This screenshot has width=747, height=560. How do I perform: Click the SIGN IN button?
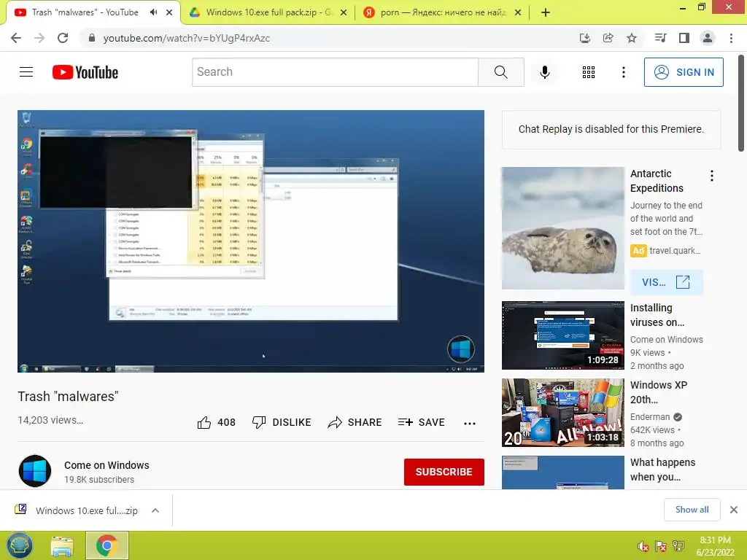pyautogui.click(x=684, y=72)
